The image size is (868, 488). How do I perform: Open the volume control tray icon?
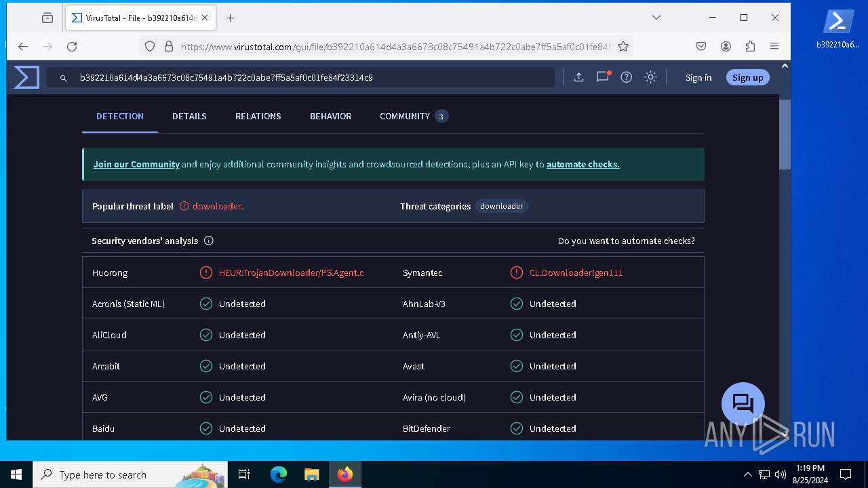[781, 474]
